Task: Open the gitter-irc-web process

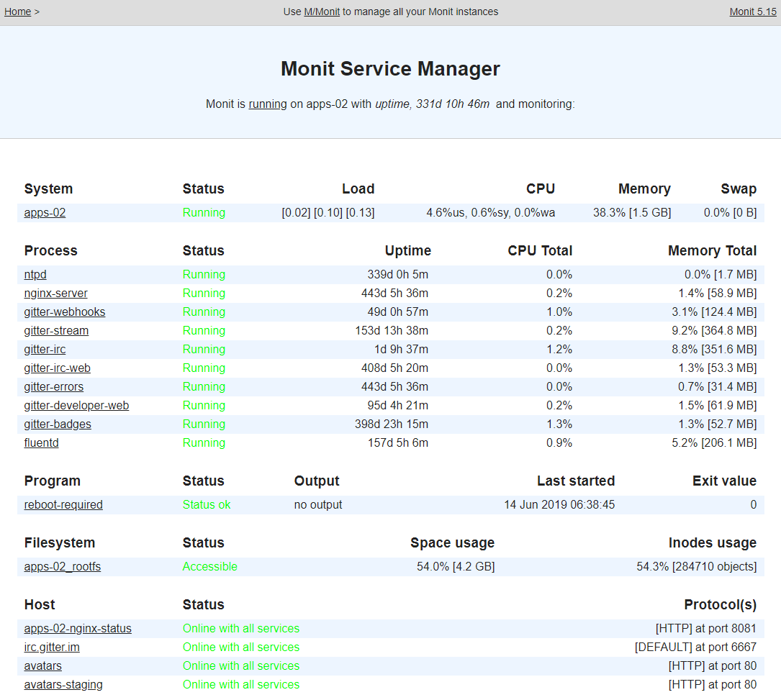Action: (57, 368)
